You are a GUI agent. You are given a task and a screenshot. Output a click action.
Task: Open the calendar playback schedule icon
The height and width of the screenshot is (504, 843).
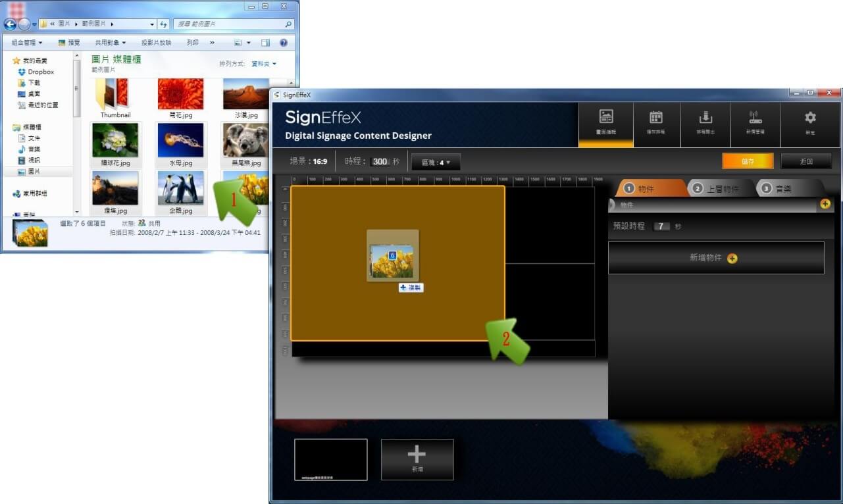(655, 123)
